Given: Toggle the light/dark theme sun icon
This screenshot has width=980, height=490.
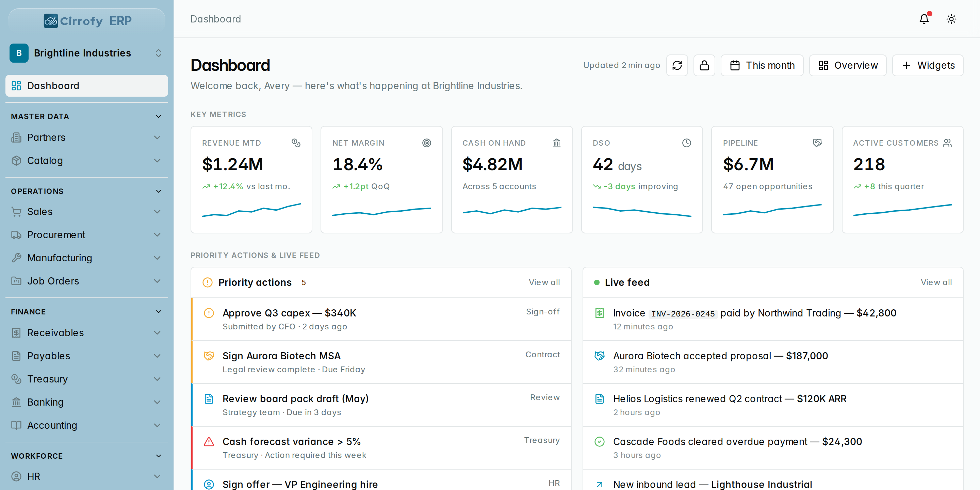Looking at the screenshot, I should tap(951, 19).
